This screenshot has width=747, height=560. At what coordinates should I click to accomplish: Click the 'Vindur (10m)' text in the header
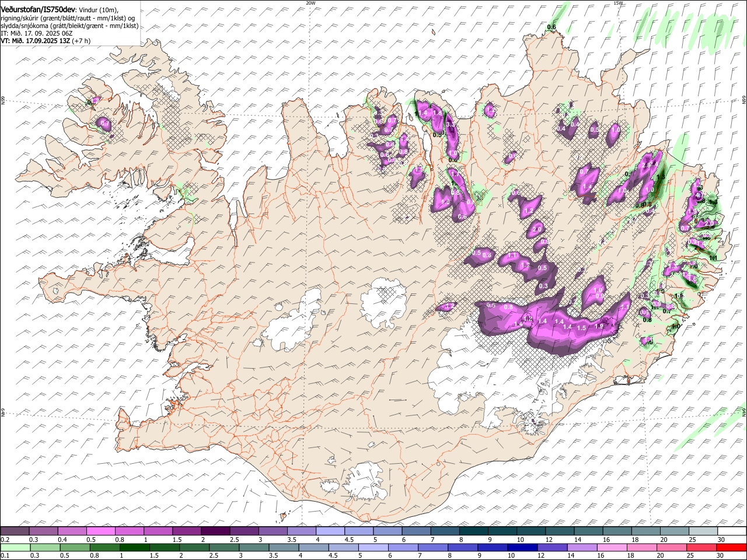(97, 10)
